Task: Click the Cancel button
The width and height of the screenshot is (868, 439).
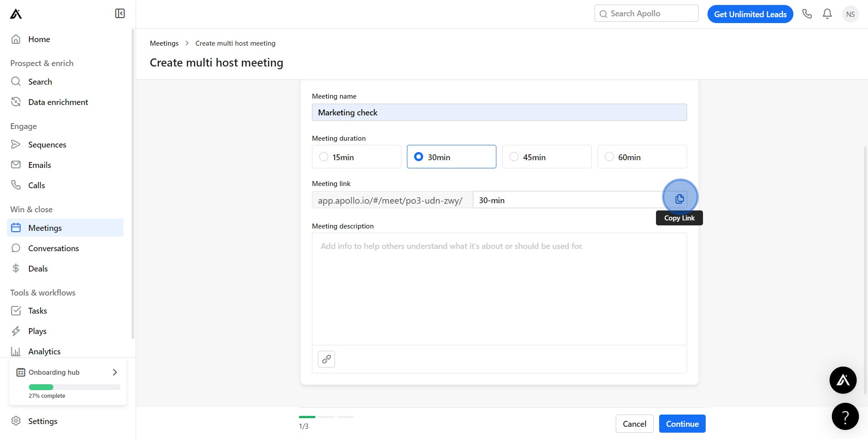Action: [634, 424]
